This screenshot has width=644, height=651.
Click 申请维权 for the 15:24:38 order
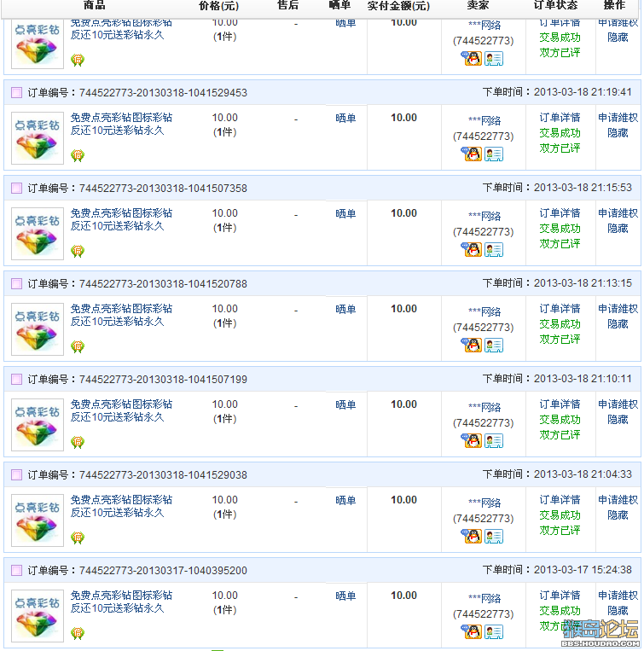coord(618,596)
